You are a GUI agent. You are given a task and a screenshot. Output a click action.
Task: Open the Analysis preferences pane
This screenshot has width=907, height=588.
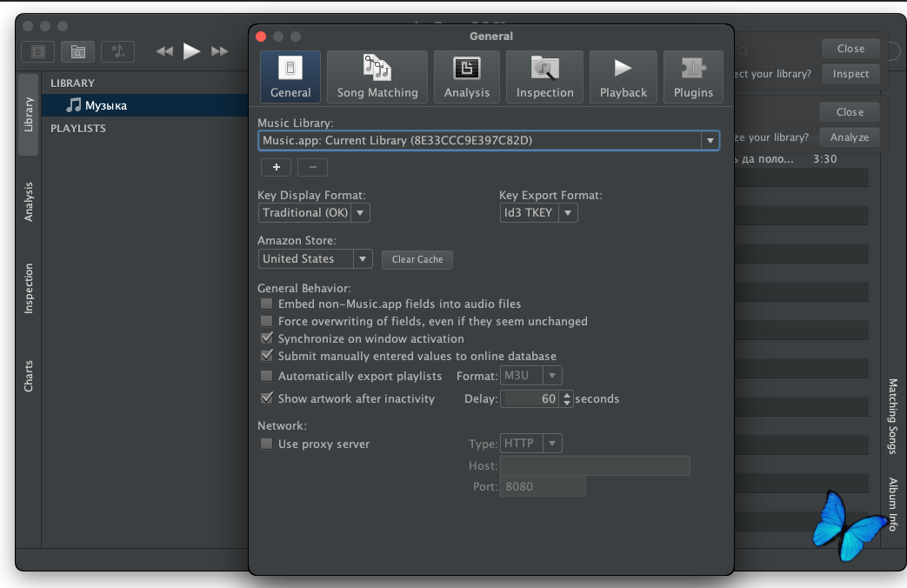(x=467, y=77)
